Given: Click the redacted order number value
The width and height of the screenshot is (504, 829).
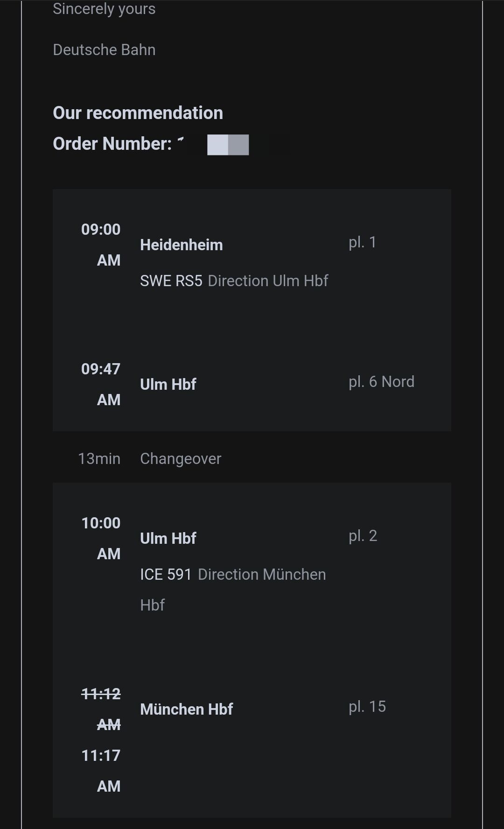Looking at the screenshot, I should tap(228, 145).
